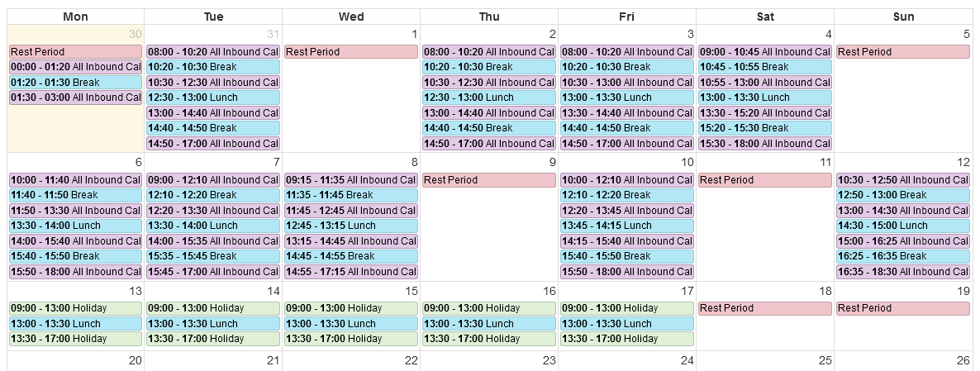Open the Rest Period on Thursday 9

tap(488, 180)
